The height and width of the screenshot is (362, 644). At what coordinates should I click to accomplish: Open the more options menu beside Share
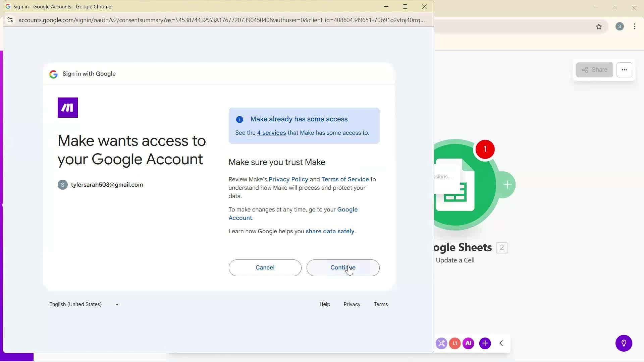[x=625, y=70]
